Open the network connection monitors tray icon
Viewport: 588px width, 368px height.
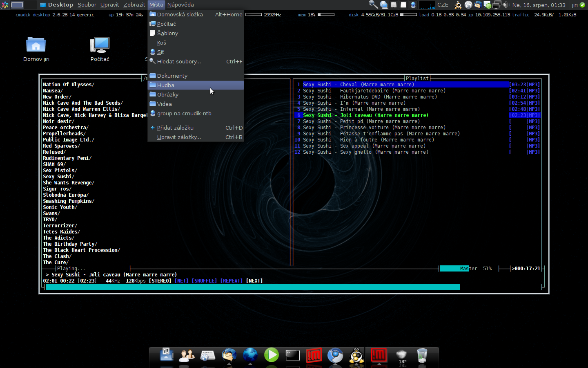tap(497, 5)
